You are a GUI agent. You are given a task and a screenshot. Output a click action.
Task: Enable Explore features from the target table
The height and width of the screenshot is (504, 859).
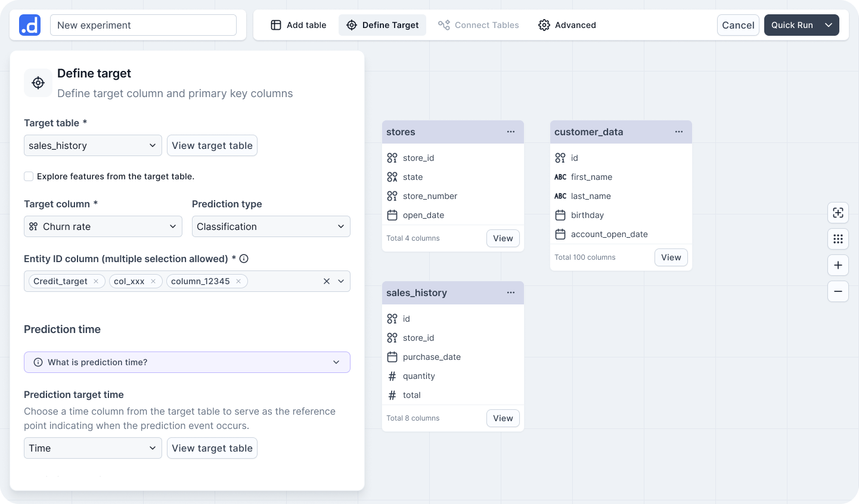click(x=29, y=176)
